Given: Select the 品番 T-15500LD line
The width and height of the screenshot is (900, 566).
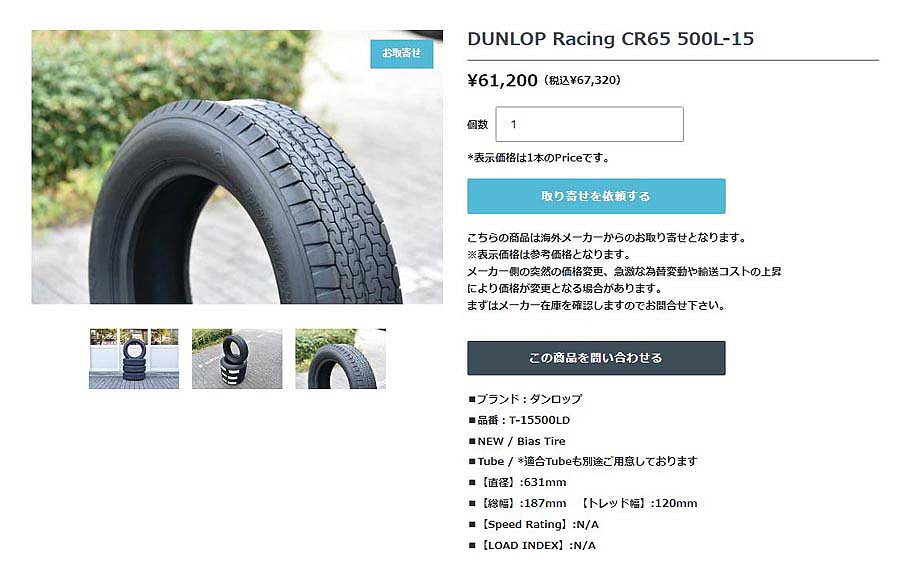Looking at the screenshot, I should click(519, 420).
